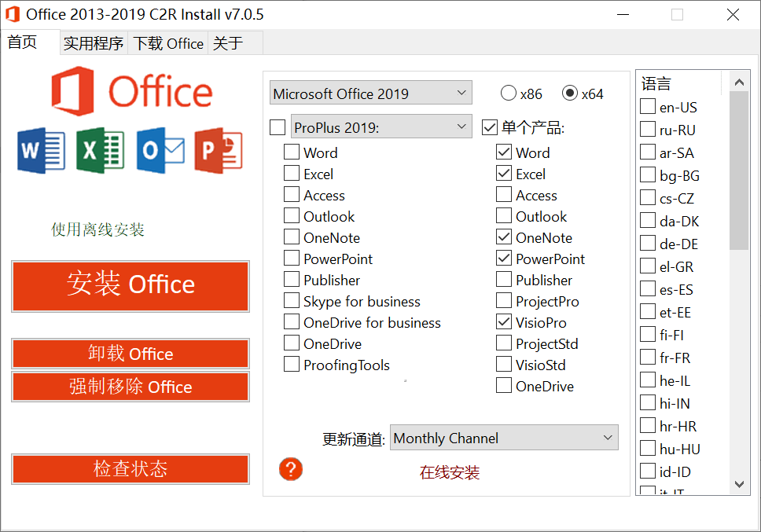Image resolution: width=761 pixels, height=532 pixels.
Task: Open the Microsoft Office 2019 version dropdown
Action: pos(370,92)
